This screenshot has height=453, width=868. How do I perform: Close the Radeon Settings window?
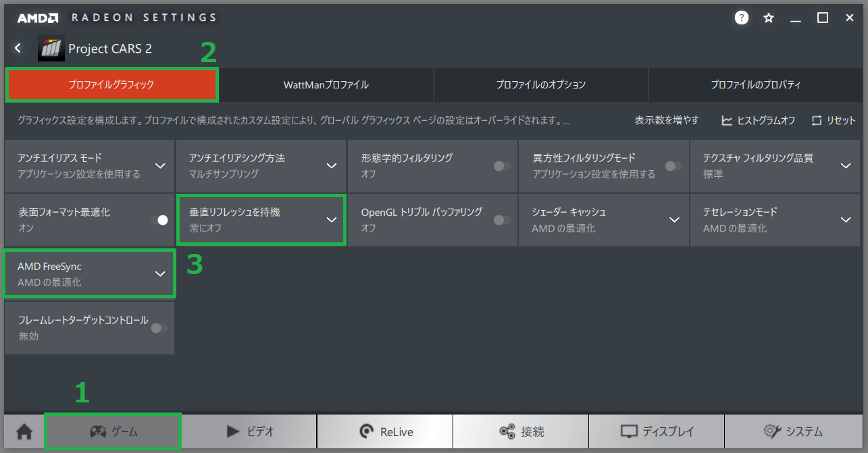(850, 18)
